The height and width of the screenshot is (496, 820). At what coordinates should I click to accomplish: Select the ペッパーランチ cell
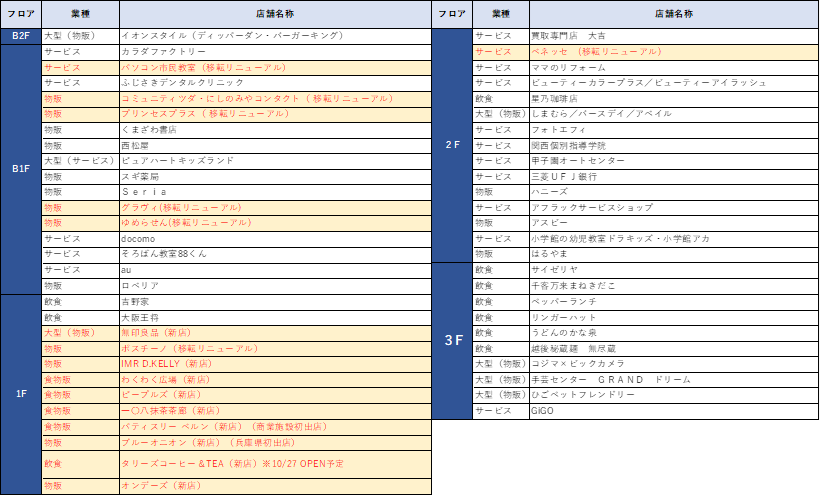(674, 302)
